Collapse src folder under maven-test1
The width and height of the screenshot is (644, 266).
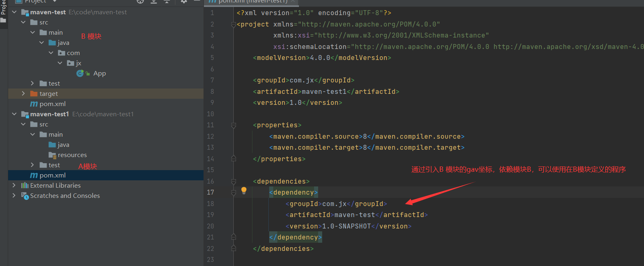pos(23,124)
